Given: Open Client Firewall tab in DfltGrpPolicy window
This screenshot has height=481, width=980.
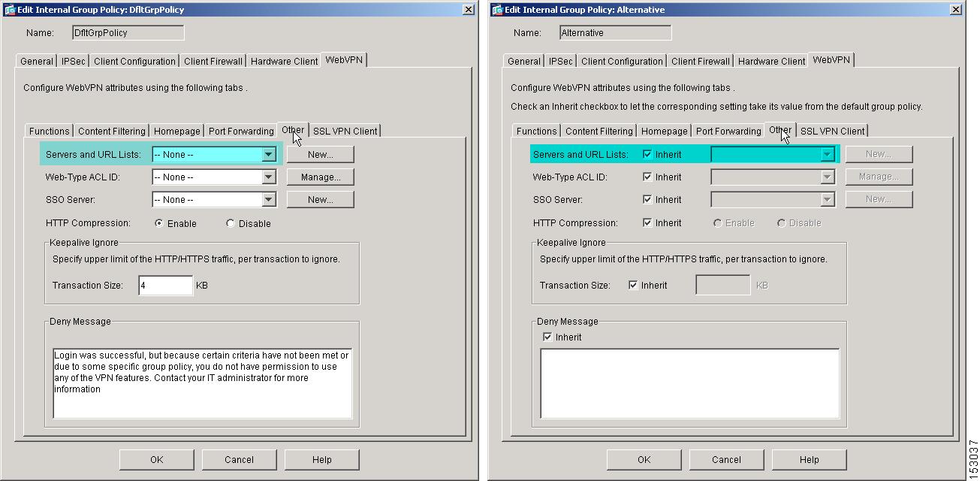Looking at the screenshot, I should (213, 61).
